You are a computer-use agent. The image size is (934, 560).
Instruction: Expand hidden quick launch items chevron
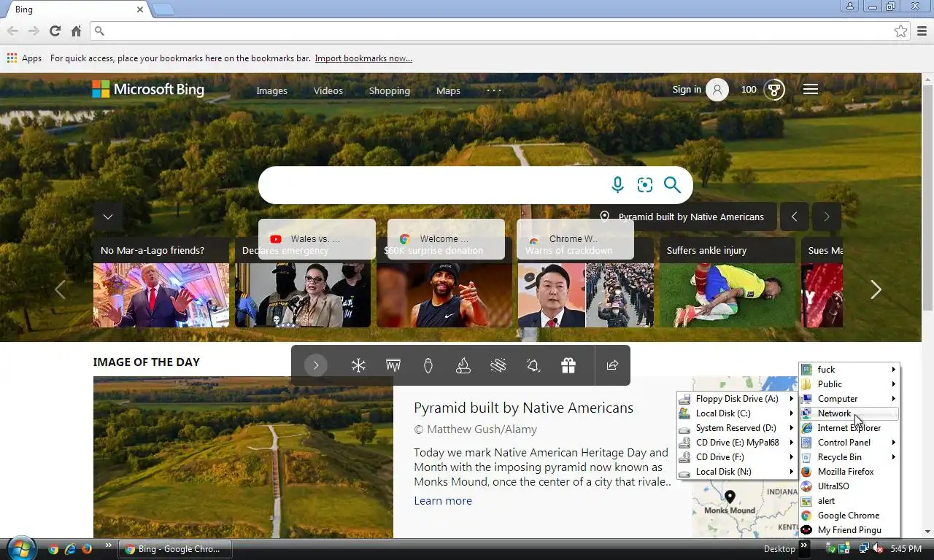point(108,545)
